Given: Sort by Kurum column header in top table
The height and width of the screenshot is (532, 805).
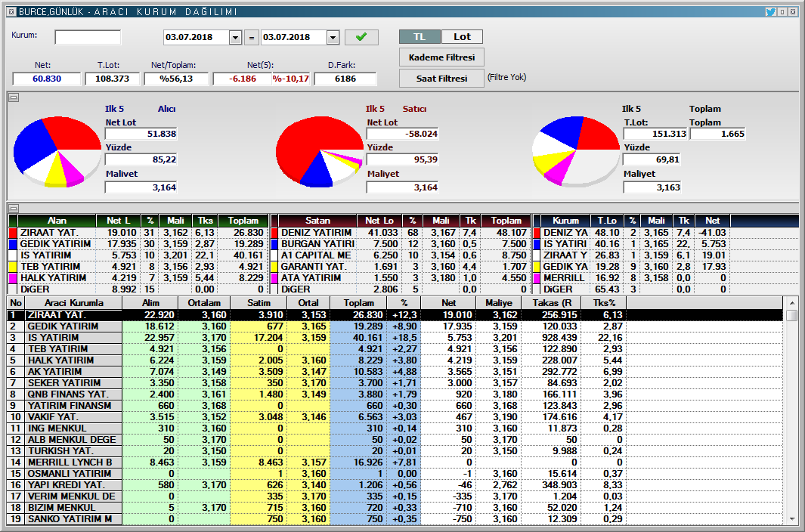Looking at the screenshot, I should (x=565, y=221).
